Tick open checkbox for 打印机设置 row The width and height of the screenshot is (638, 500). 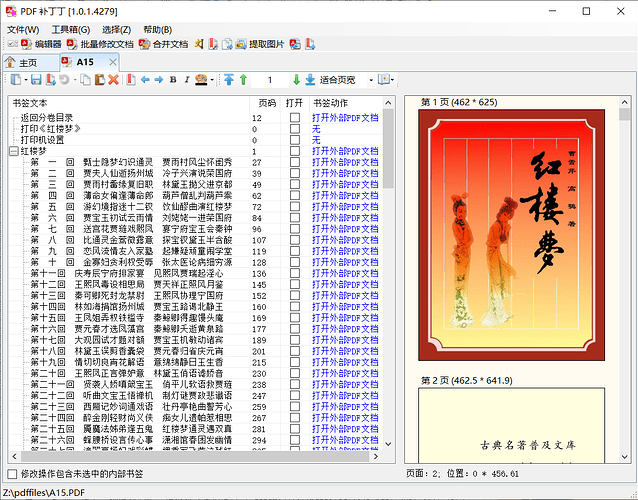(295, 140)
